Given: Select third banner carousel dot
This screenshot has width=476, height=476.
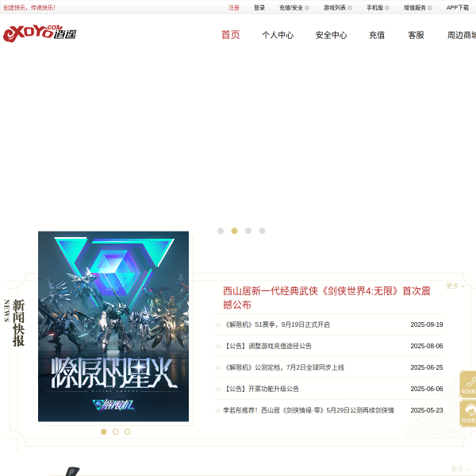Looking at the screenshot, I should [x=248, y=231].
